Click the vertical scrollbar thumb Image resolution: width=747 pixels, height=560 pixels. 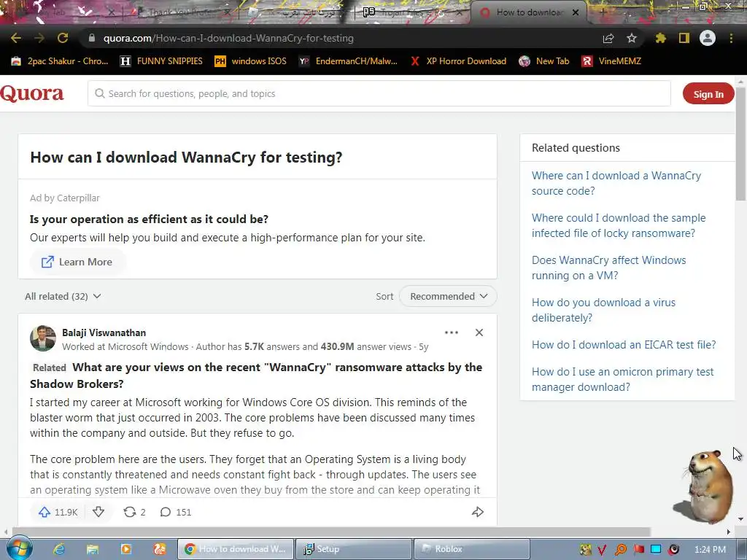(x=740, y=143)
